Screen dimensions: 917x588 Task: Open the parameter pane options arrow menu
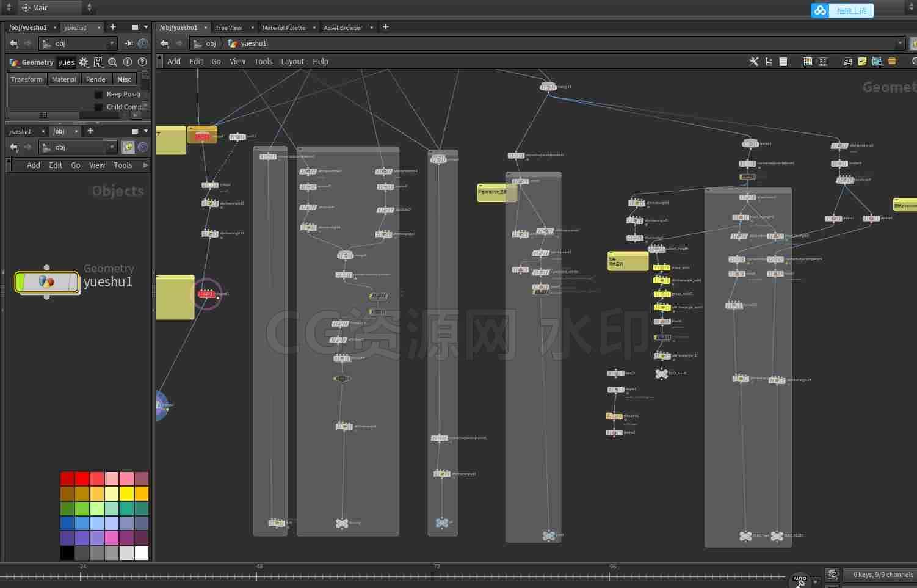pos(146,27)
